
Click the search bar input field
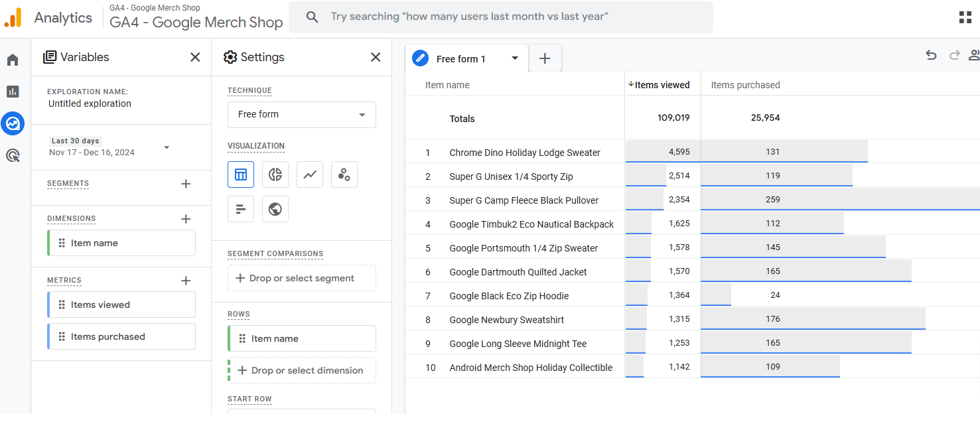[x=501, y=17]
